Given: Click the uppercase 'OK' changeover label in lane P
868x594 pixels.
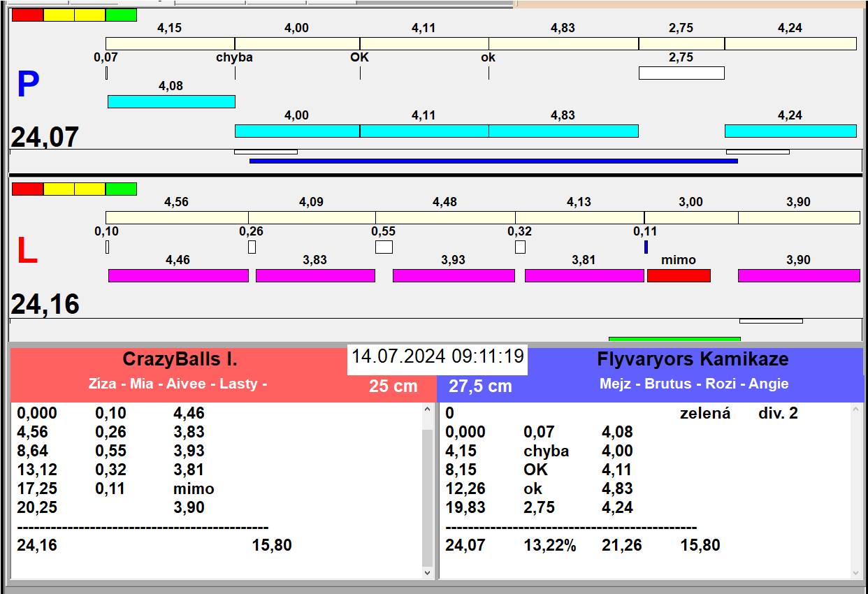Looking at the screenshot, I should 359,57.
